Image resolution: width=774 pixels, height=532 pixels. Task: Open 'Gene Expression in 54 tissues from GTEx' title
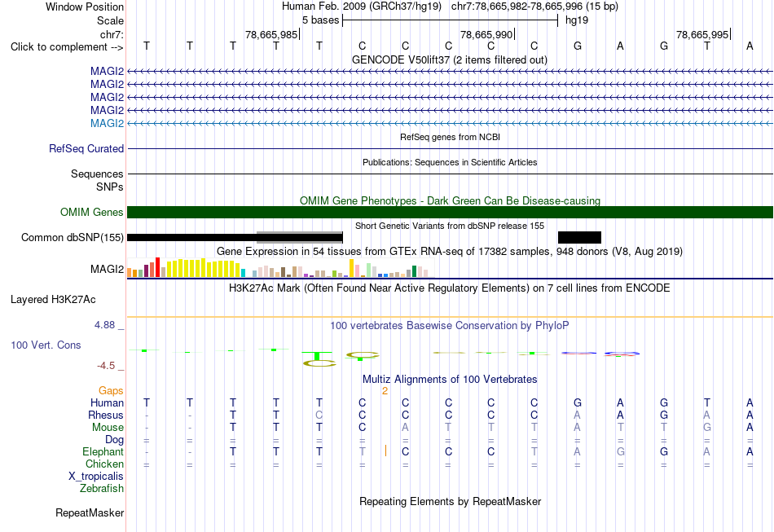[x=450, y=251]
